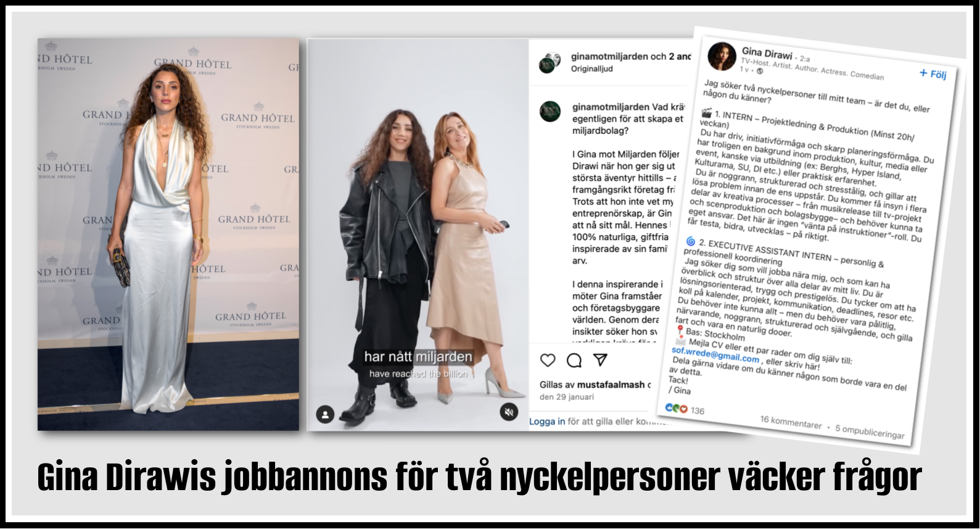
Task: Open the 16 kommentarer link
Action: (x=791, y=422)
